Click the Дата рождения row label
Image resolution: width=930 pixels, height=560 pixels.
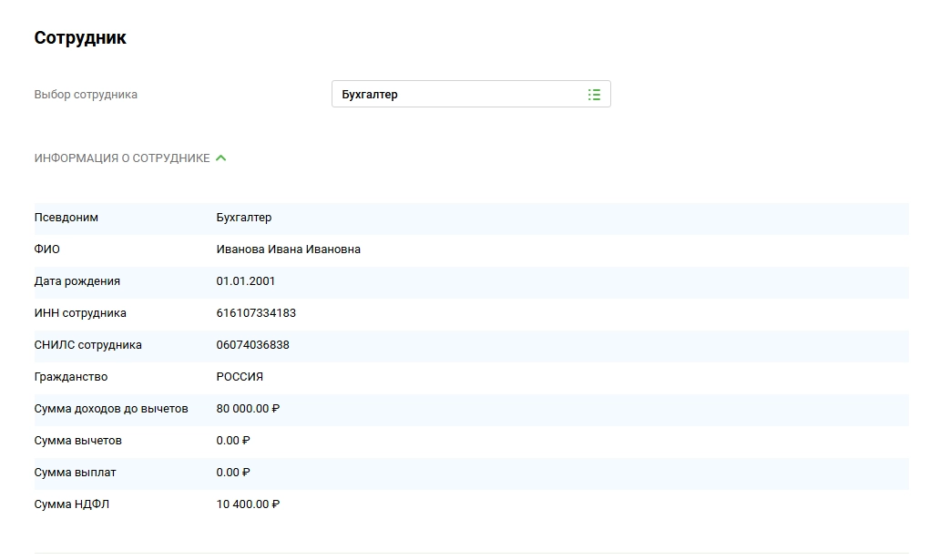tap(77, 281)
